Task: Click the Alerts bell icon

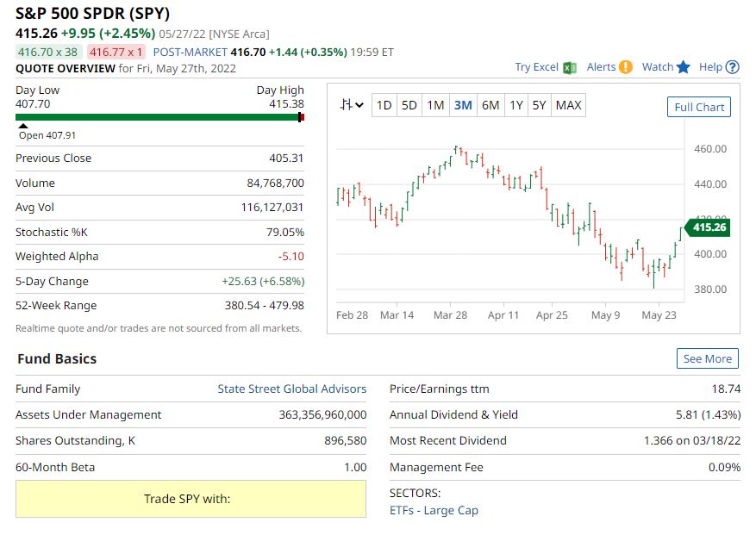Action: point(626,67)
